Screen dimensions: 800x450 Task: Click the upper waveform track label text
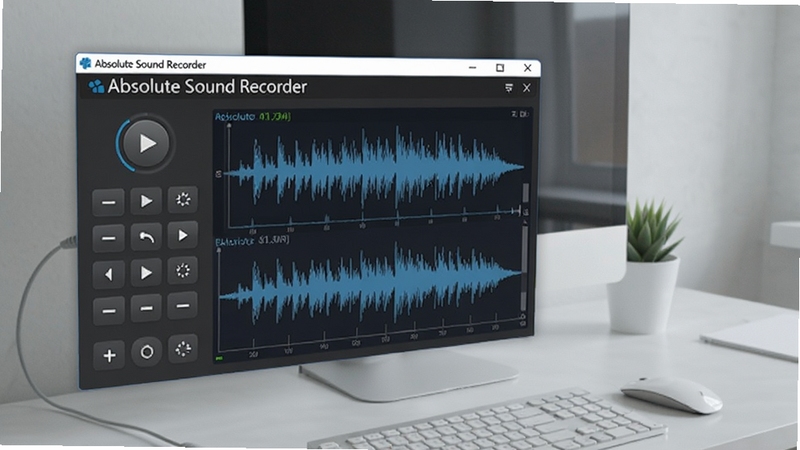click(253, 117)
